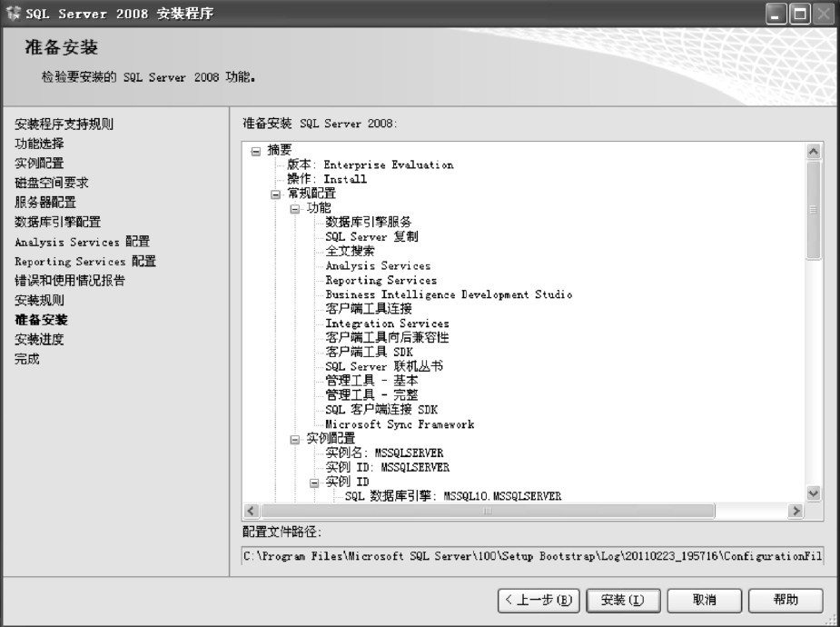The width and height of the screenshot is (840, 627).
Task: Open help with the 帮助 button
Action: click(786, 601)
